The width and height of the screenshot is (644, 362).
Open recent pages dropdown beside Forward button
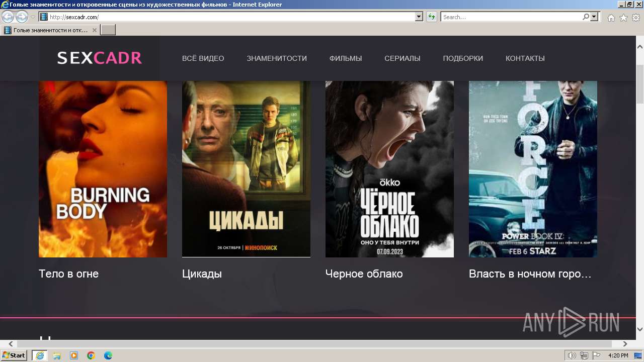33,17
